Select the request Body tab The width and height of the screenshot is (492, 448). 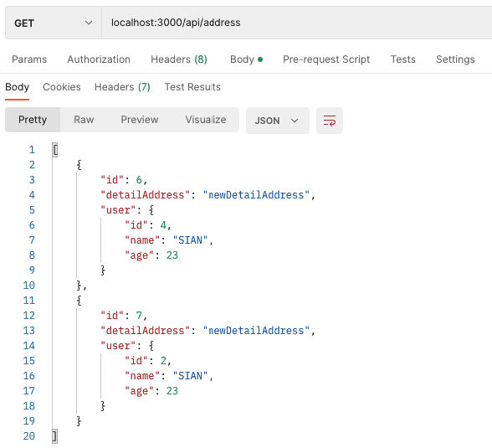tap(246, 59)
